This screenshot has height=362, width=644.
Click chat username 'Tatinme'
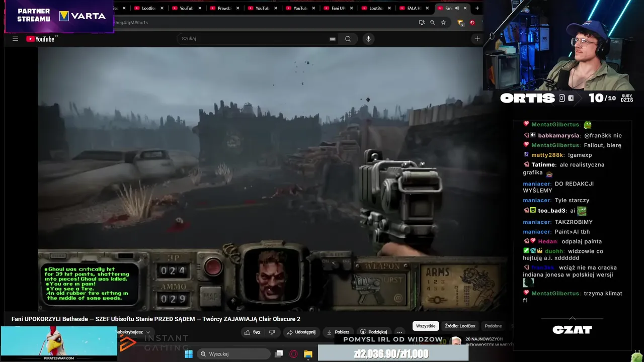(x=543, y=164)
